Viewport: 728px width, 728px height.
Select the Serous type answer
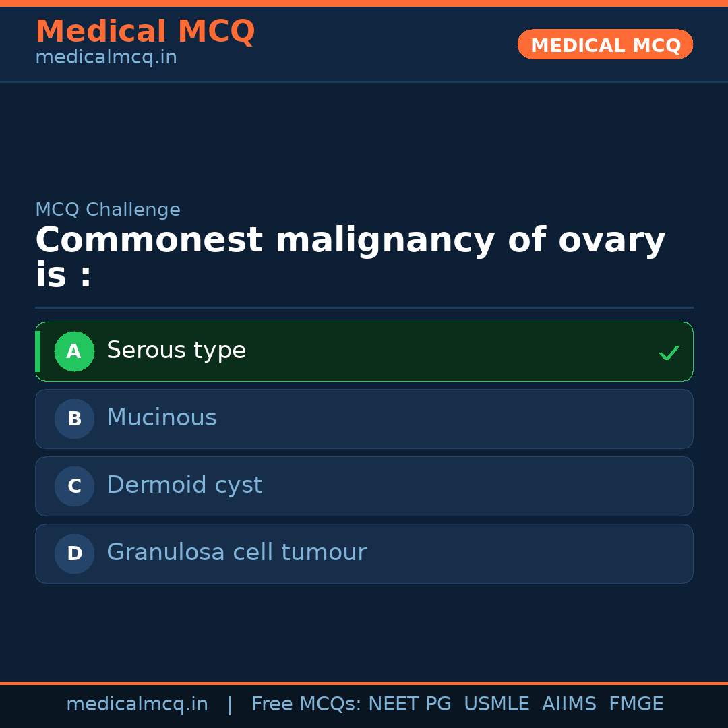coord(364,351)
